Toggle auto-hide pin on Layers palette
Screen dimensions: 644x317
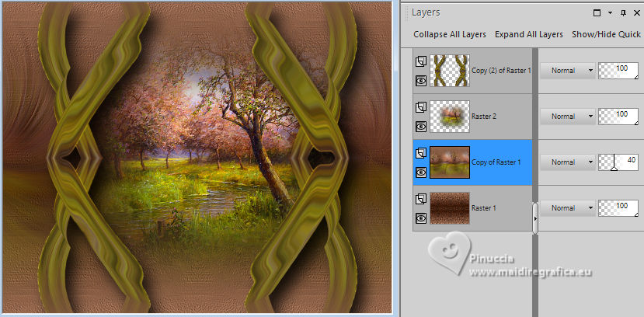coord(624,13)
